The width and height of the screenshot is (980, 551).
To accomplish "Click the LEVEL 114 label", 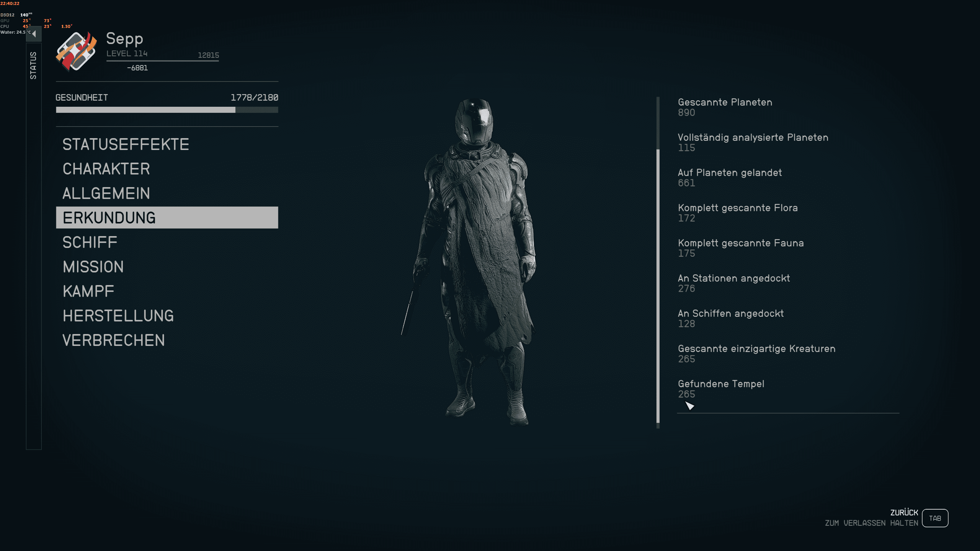I will click(127, 54).
